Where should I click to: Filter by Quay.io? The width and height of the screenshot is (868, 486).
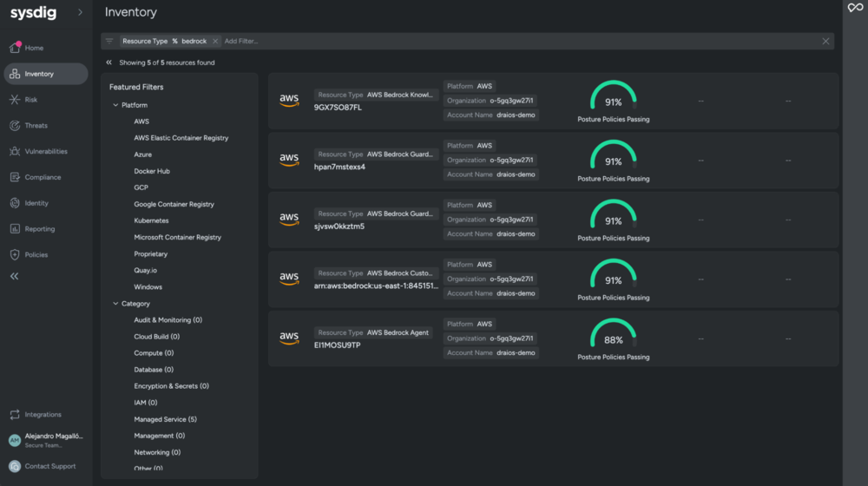tap(146, 270)
